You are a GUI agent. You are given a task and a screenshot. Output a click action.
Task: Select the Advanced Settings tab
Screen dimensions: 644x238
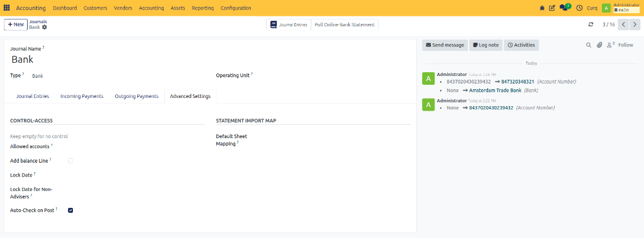pos(190,96)
